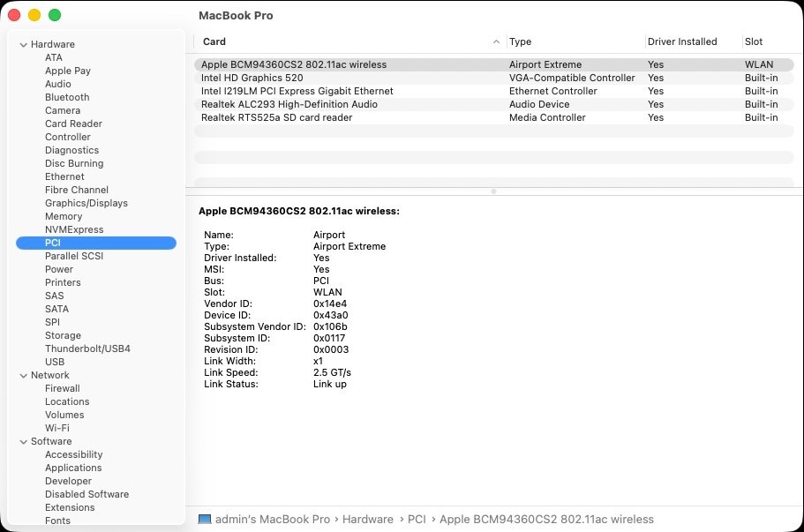
Task: Click admin's MacBook Pro in the path bar
Action: coord(273,519)
